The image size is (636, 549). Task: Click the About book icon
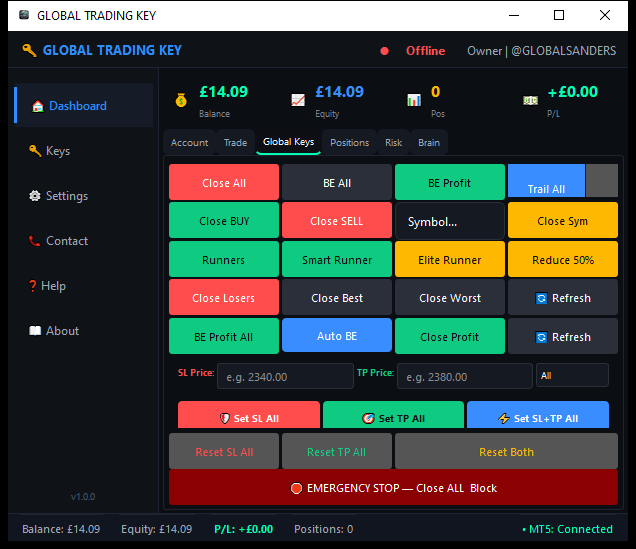(x=35, y=331)
